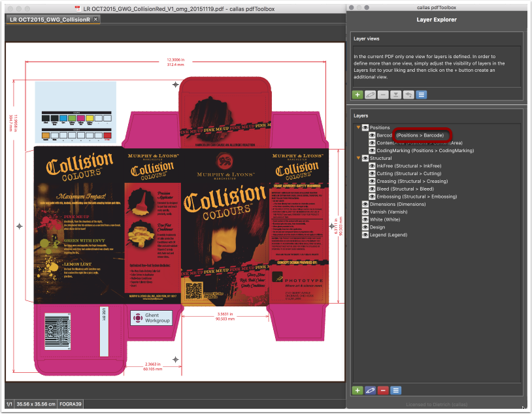Screen dimensions: 532x414
Task: Click the PDF file icon in title bar
Action: click(x=78, y=8)
